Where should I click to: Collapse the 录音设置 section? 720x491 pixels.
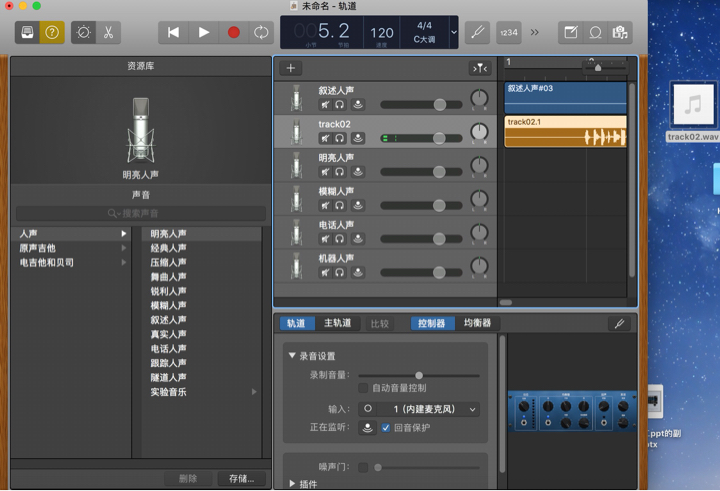(293, 356)
